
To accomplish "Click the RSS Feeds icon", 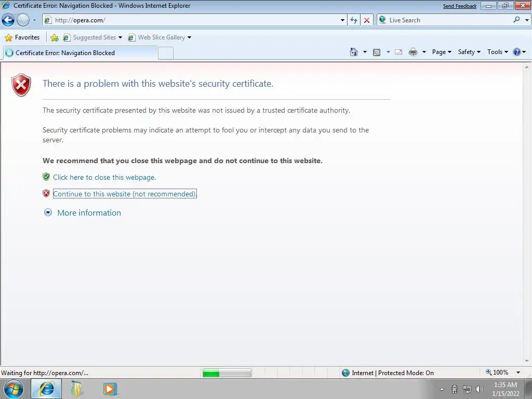I will tap(376, 52).
